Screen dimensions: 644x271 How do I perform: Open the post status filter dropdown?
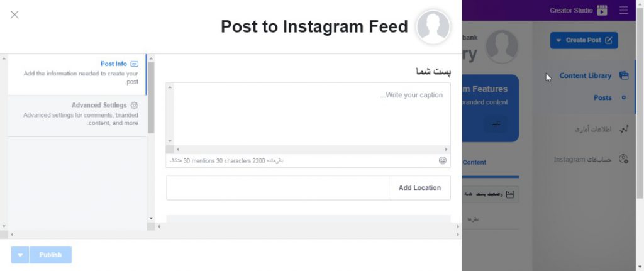pyautogui.click(x=491, y=194)
